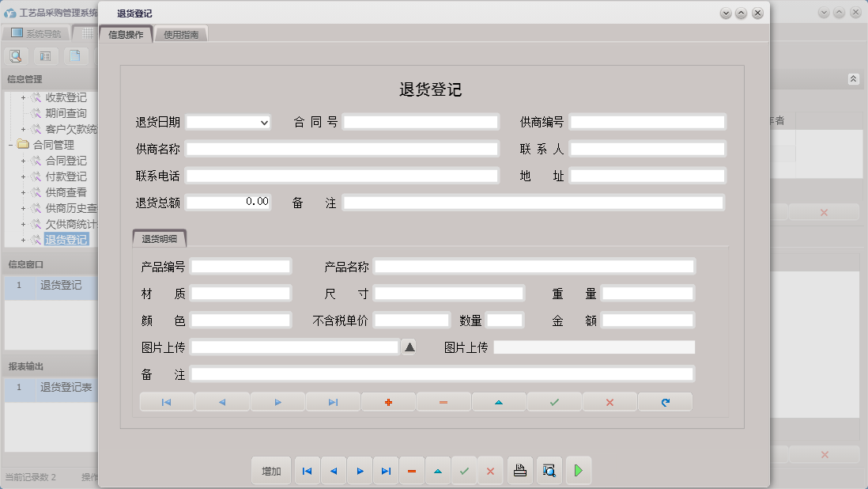Open the 退货日期 date dropdown
Screen dimensions: 868x489
point(263,123)
